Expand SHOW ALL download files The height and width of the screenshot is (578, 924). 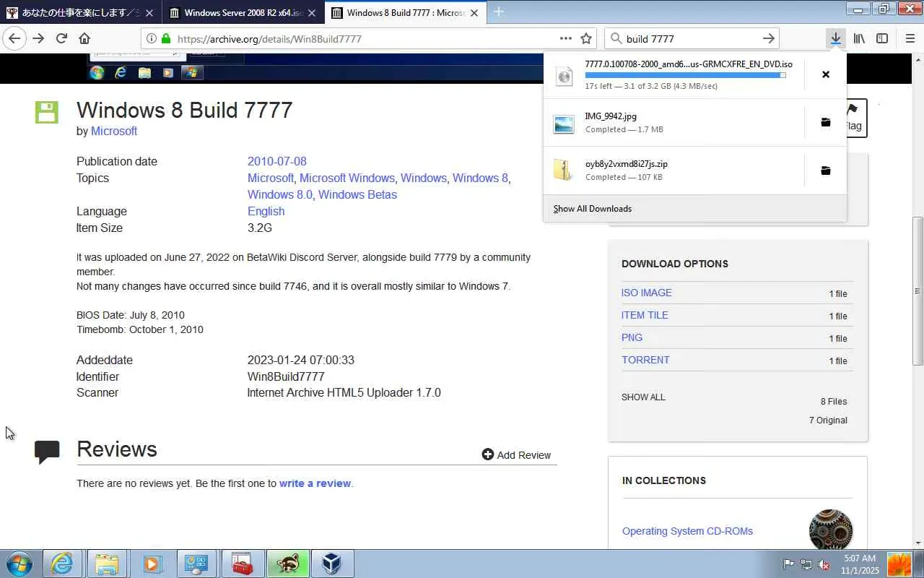point(643,397)
